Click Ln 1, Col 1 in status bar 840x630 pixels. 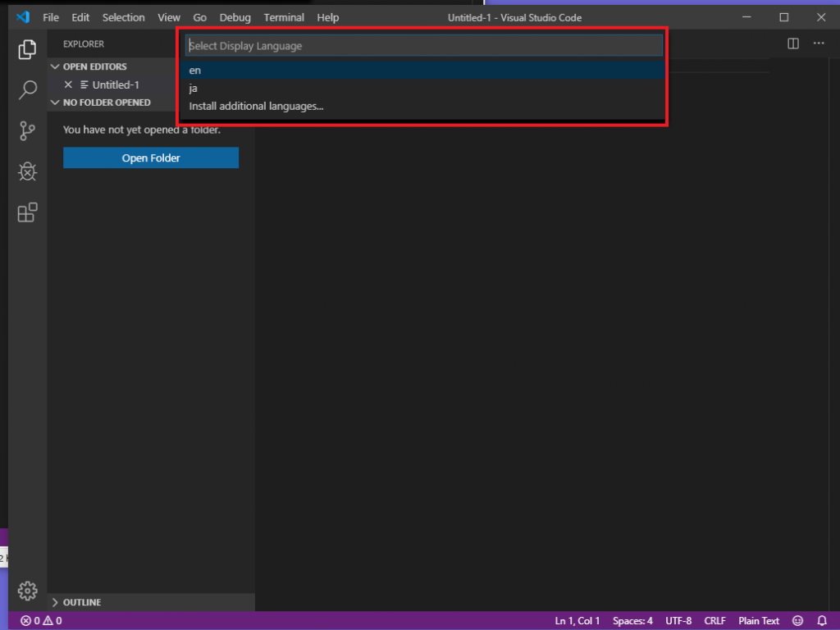(577, 621)
